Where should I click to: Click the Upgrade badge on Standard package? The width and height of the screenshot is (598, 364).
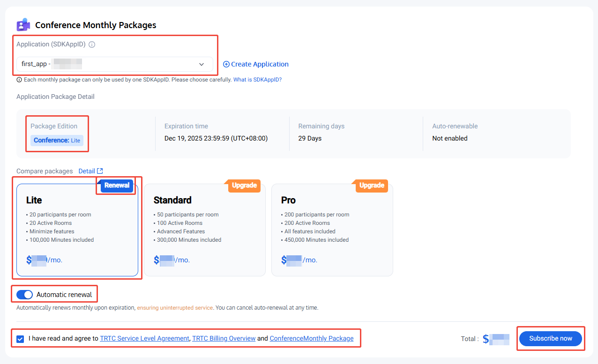tap(244, 186)
